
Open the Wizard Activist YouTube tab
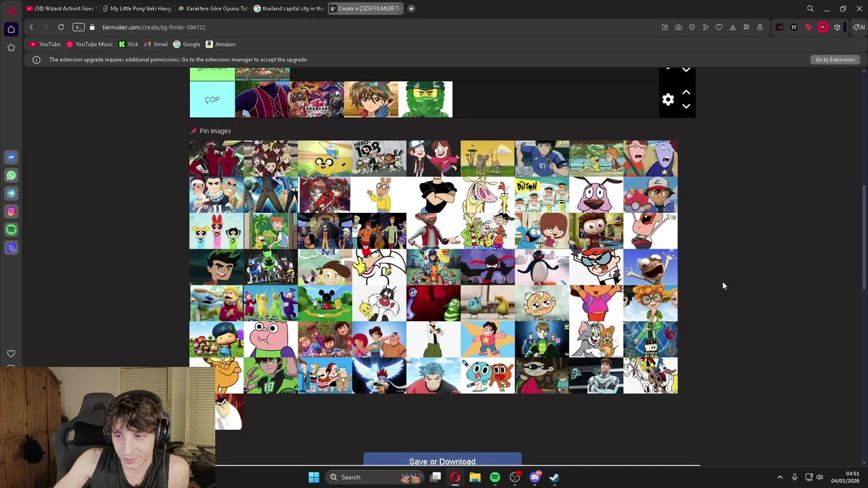pyautogui.click(x=60, y=9)
